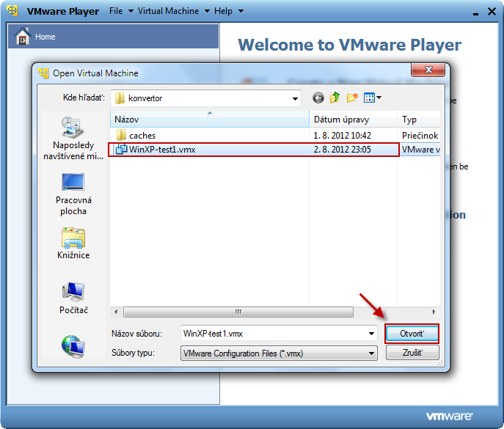Open the network globe shortcut

point(73,346)
